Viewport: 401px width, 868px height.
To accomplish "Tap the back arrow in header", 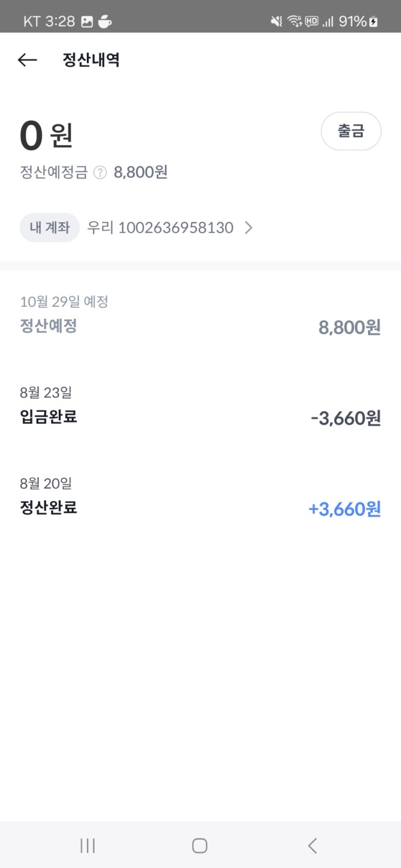I will tap(28, 60).
